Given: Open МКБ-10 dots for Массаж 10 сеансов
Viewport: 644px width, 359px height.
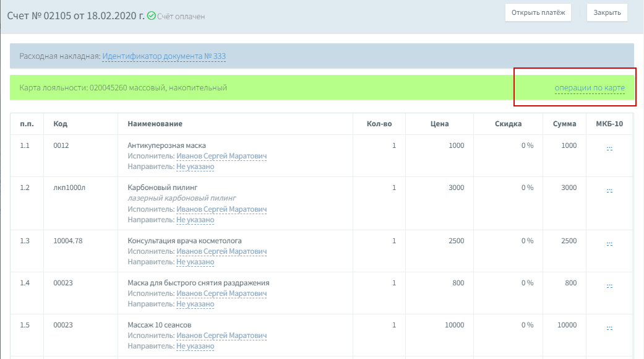Looking at the screenshot, I should 609,327.
